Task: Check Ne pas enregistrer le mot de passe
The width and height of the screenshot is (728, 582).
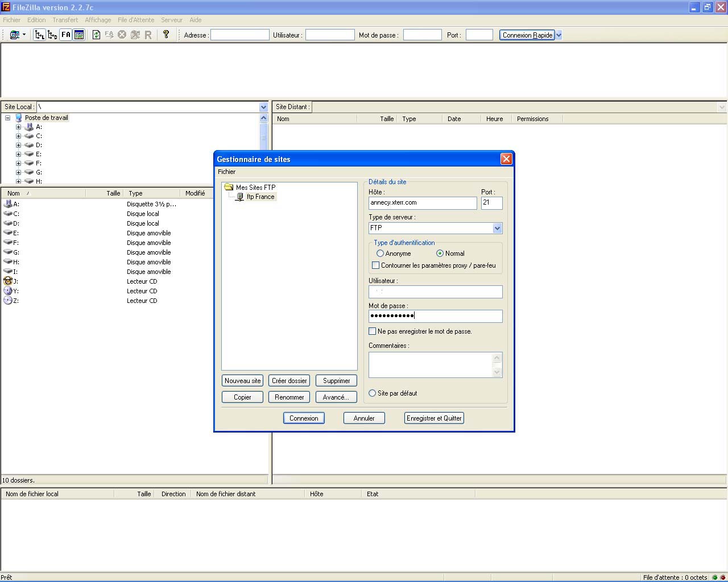Action: coord(373,331)
